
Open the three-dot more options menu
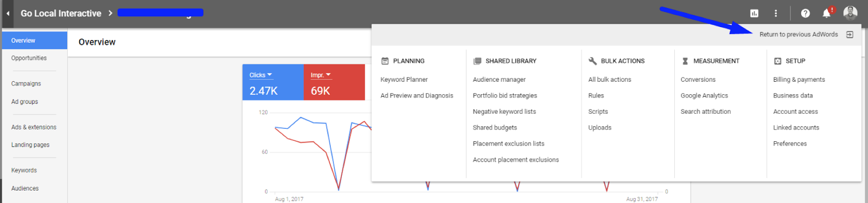click(776, 13)
